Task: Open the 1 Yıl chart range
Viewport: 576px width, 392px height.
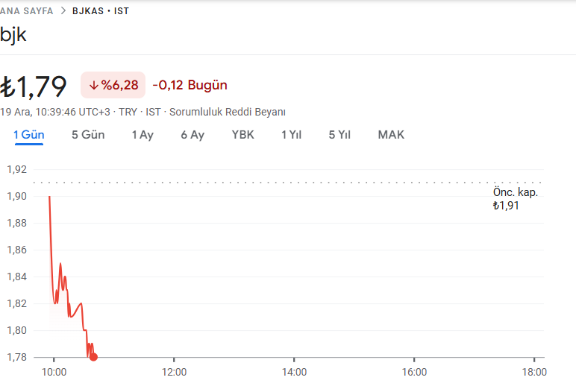Action: (x=291, y=135)
